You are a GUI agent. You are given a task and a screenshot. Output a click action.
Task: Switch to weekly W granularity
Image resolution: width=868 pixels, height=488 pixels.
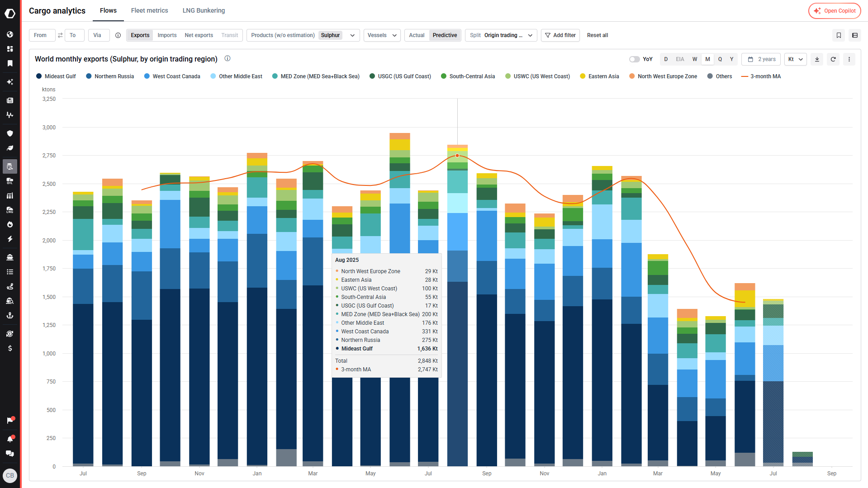tap(695, 59)
